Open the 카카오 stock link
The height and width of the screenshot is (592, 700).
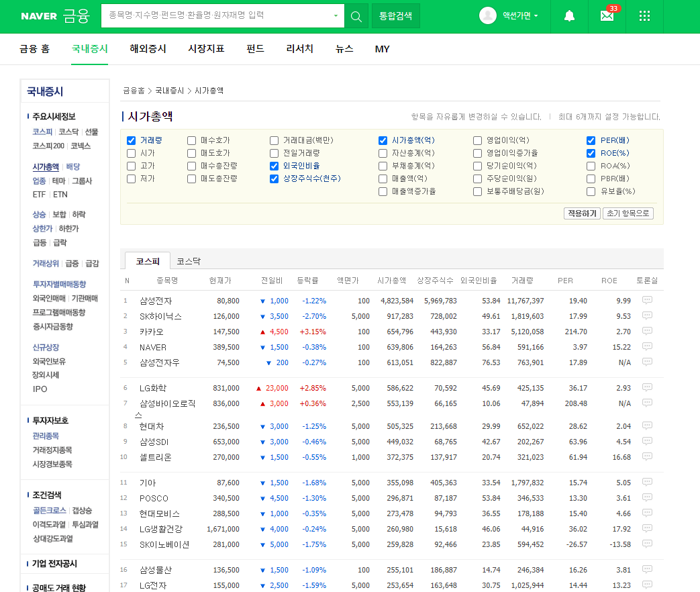coord(151,332)
